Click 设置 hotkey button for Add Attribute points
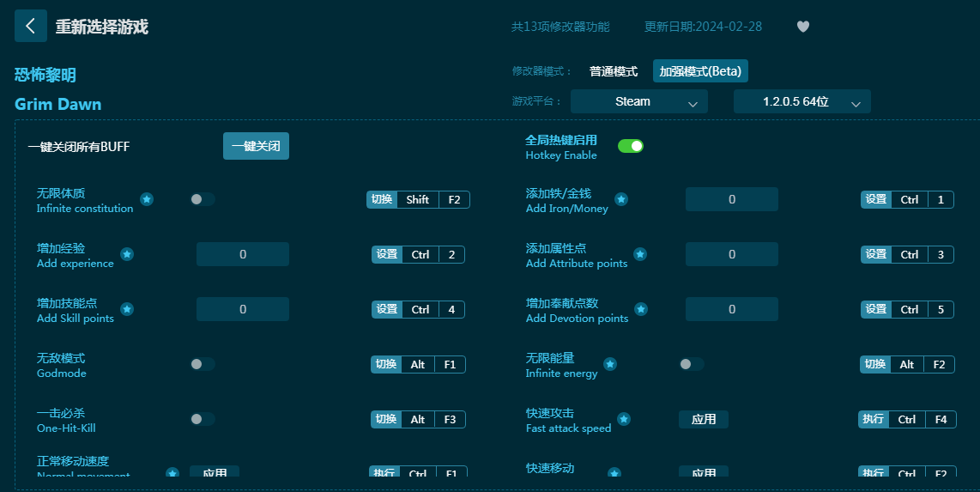This screenshot has width=980, height=492. 876,254
